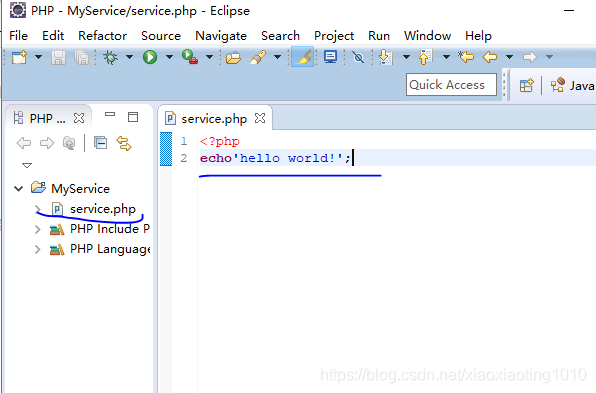Close the service.php editor tab

(x=260, y=118)
